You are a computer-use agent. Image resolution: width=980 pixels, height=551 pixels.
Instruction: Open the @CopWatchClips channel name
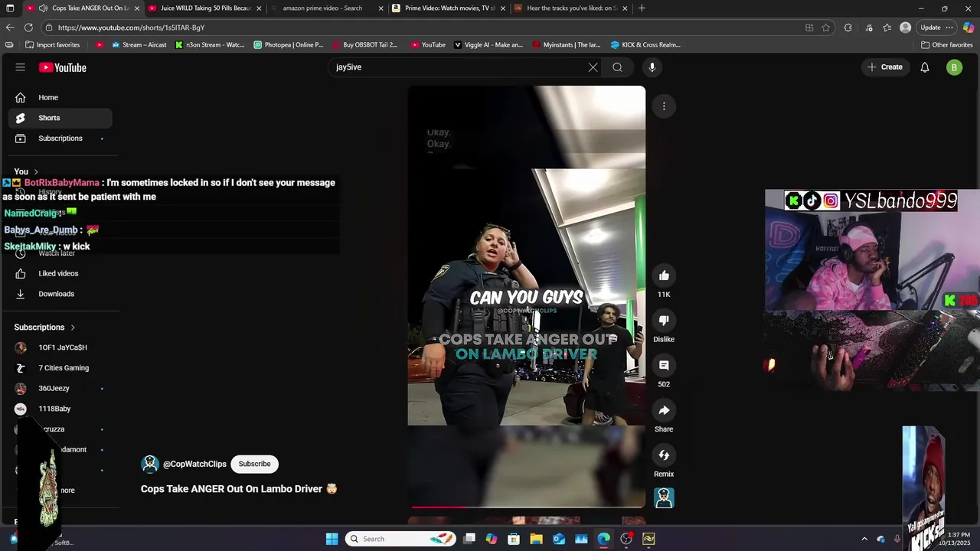click(x=194, y=464)
